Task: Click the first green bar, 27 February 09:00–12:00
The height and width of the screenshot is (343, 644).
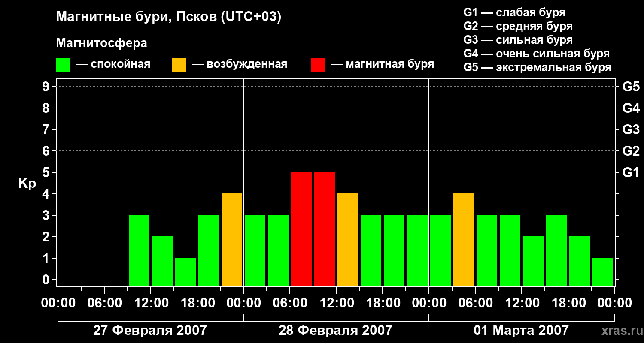Action: (x=139, y=250)
